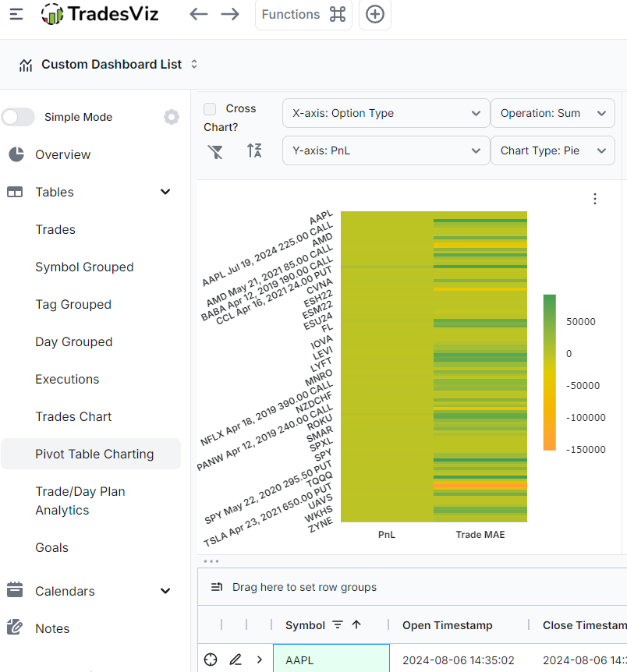
Task: Click the Notes pencil icon
Action: 15,628
